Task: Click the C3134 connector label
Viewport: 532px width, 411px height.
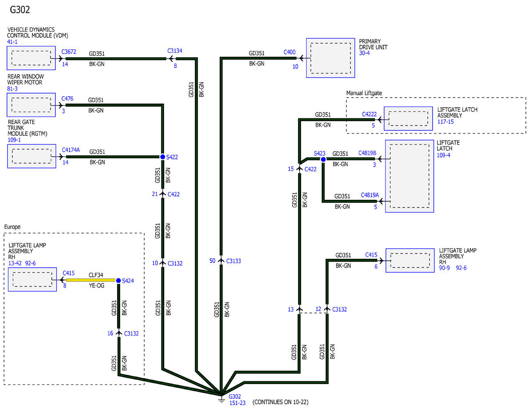Action: [175, 51]
